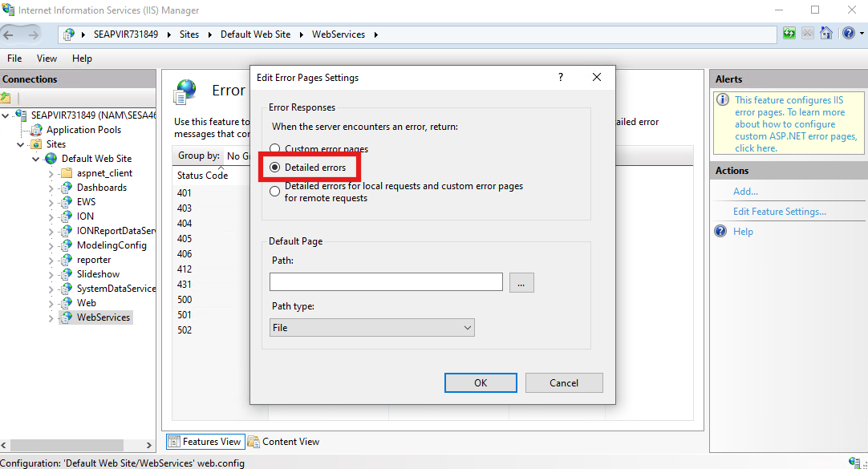Select IONReportDataService in the tree

click(x=116, y=231)
